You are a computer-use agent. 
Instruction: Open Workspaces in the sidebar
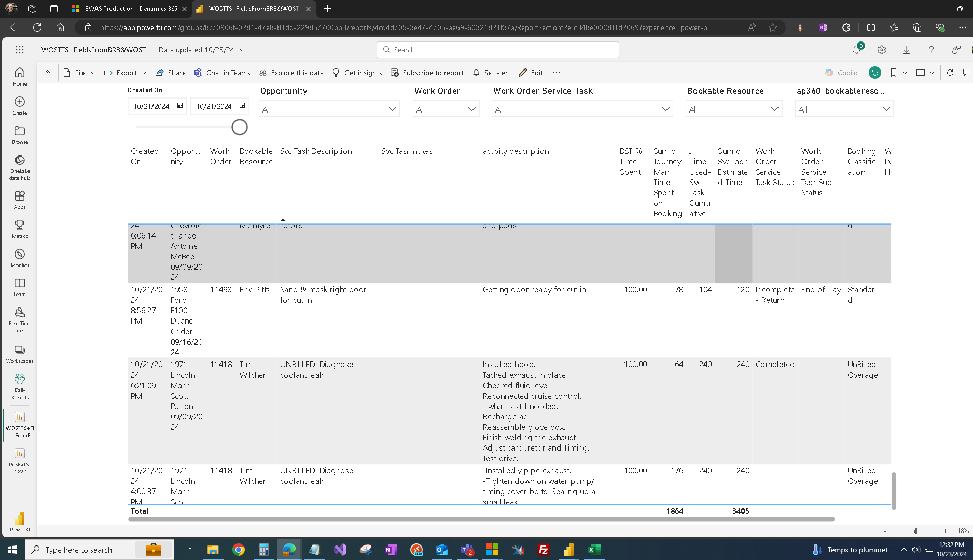coord(20,354)
